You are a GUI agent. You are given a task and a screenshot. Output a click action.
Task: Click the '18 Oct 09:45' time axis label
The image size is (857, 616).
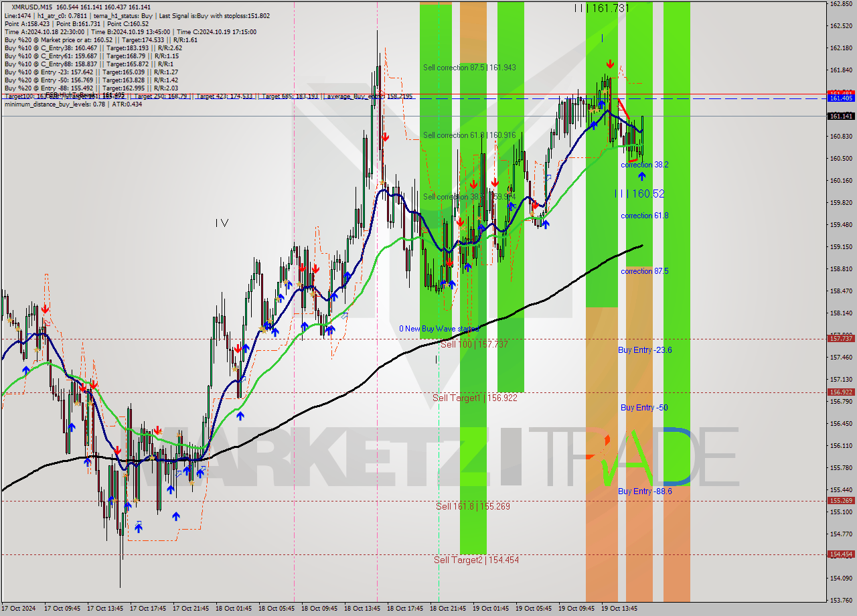pyautogui.click(x=319, y=609)
